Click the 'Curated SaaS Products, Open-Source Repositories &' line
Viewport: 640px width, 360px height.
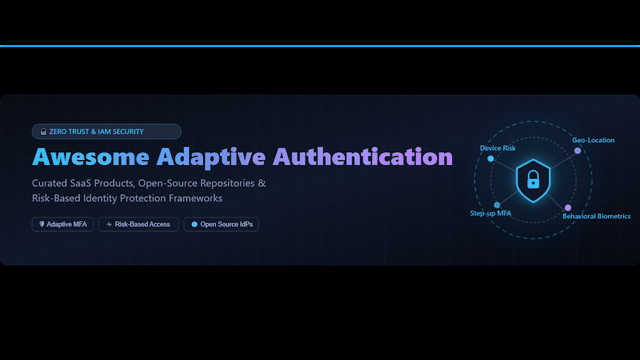(x=149, y=183)
